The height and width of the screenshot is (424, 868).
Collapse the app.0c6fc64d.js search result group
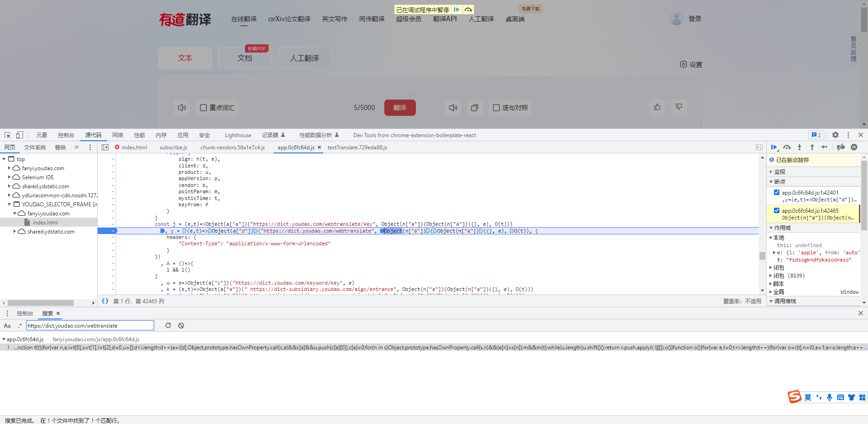tap(4, 339)
